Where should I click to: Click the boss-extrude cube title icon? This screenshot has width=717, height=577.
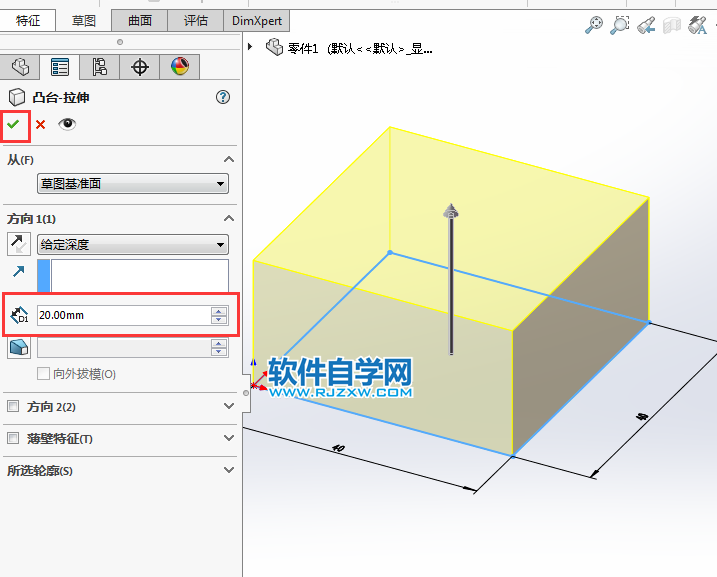pos(17,97)
